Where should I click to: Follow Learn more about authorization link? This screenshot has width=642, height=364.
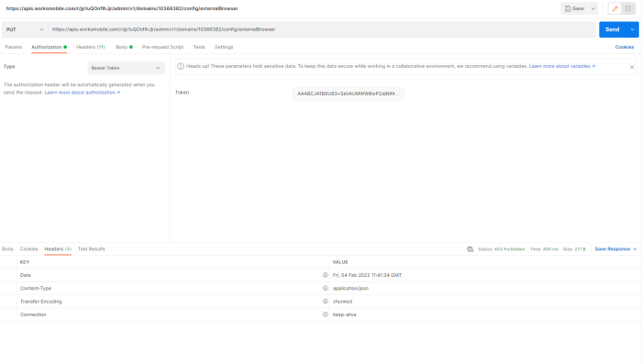click(82, 93)
